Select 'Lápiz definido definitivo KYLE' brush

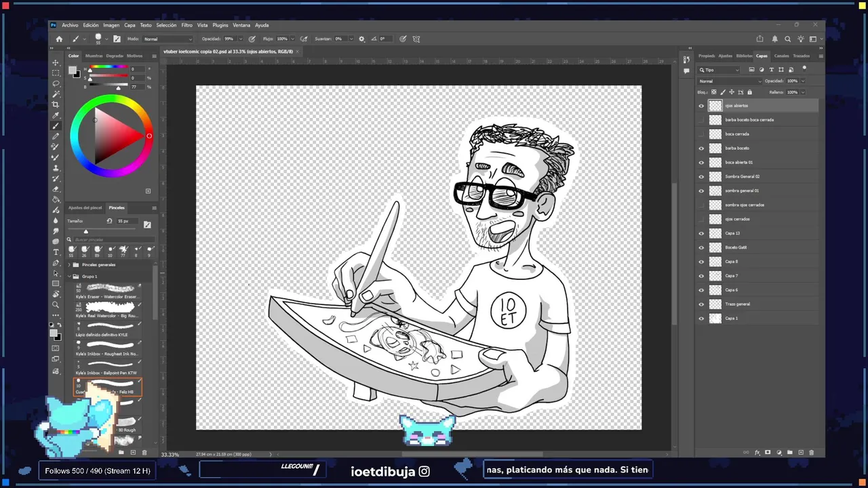click(x=108, y=330)
